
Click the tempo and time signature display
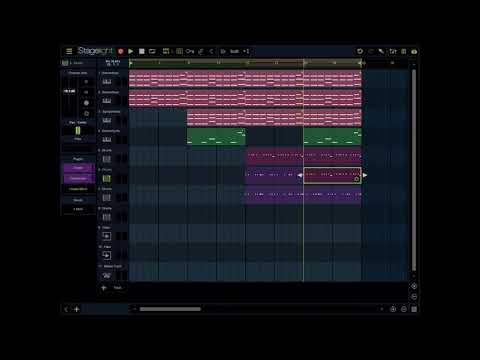(113, 63)
